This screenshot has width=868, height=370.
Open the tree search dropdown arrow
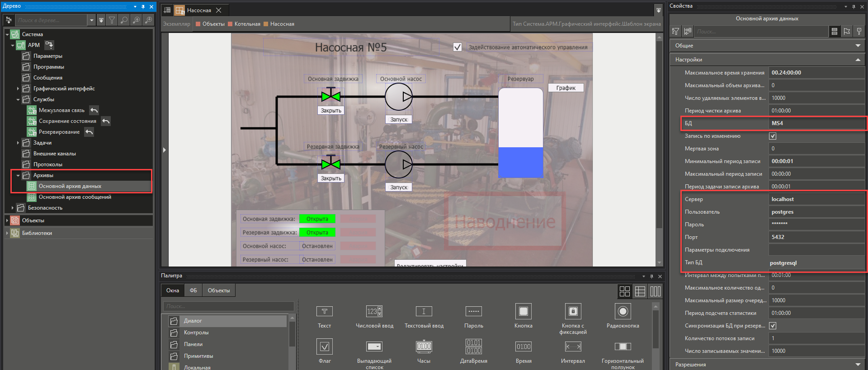click(x=92, y=20)
